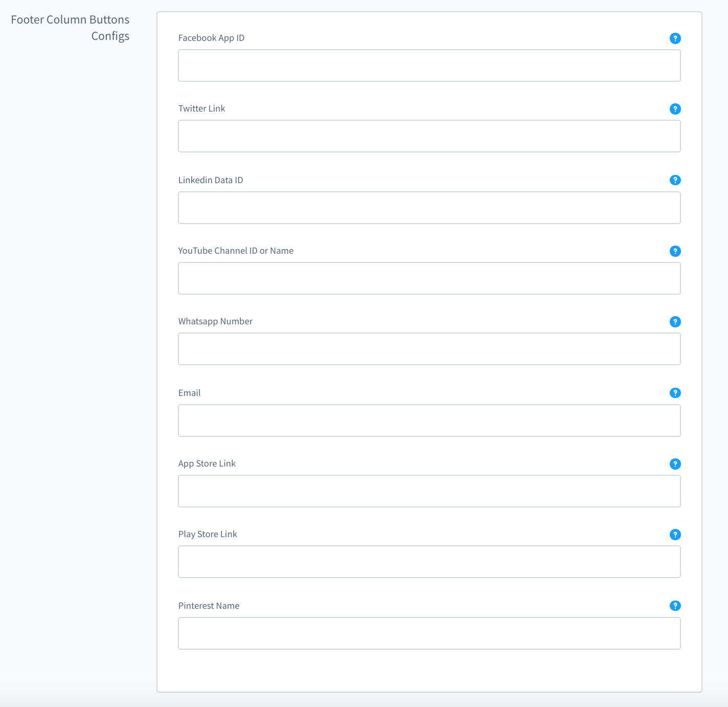Click the help icon for Twitter Link

[675, 109]
